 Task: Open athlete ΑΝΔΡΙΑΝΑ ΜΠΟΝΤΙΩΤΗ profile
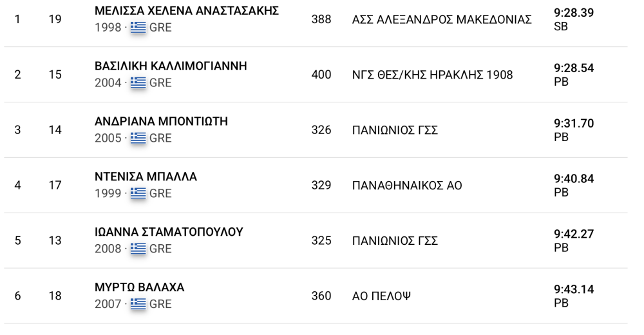tap(161, 121)
